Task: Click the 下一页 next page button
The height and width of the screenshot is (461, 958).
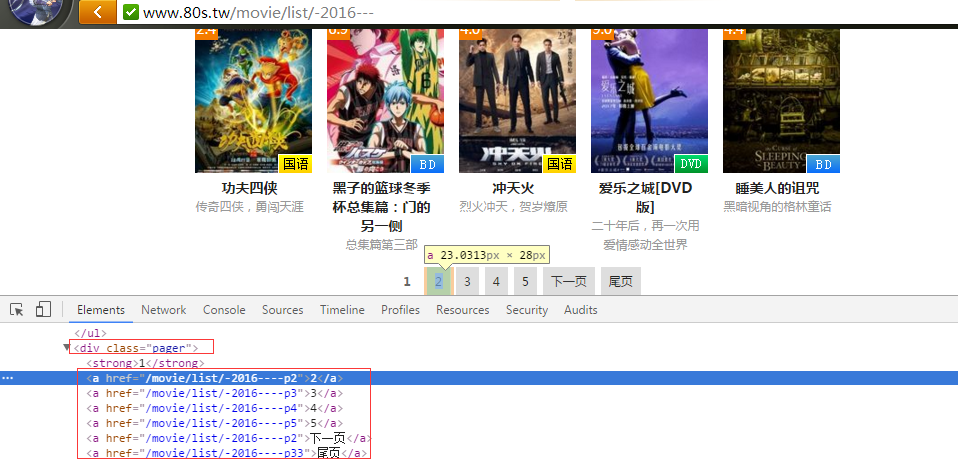Action: pyautogui.click(x=569, y=281)
